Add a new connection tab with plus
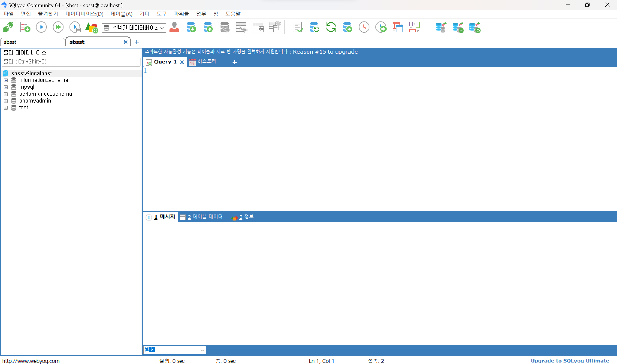Viewport: 617px width, 364px height. pos(137,42)
